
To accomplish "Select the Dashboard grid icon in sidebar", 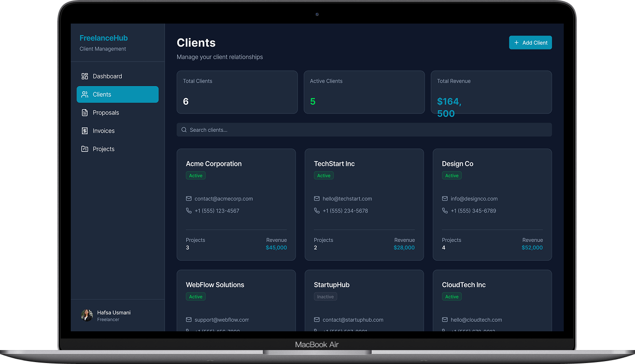I will click(85, 76).
